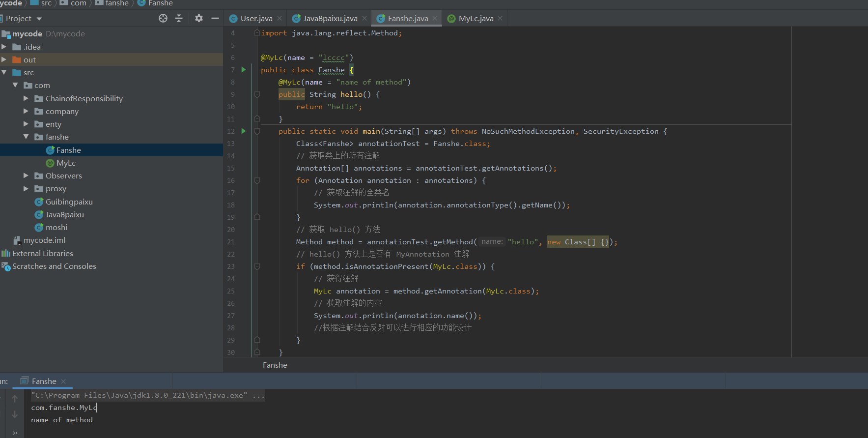Close the Fanshe run tab

click(63, 381)
